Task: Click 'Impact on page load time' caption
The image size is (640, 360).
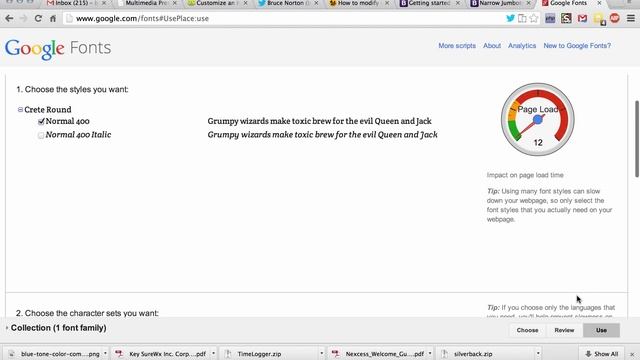Action: 525,175
